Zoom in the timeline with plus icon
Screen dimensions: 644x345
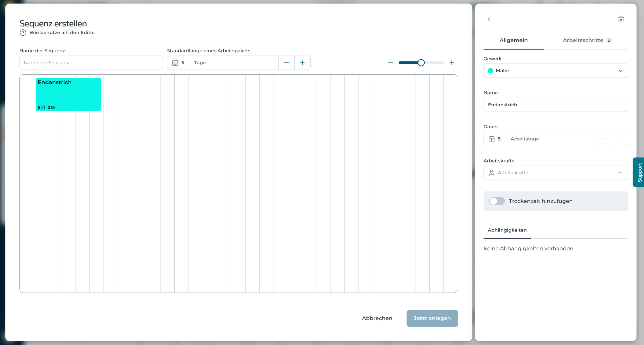click(451, 62)
